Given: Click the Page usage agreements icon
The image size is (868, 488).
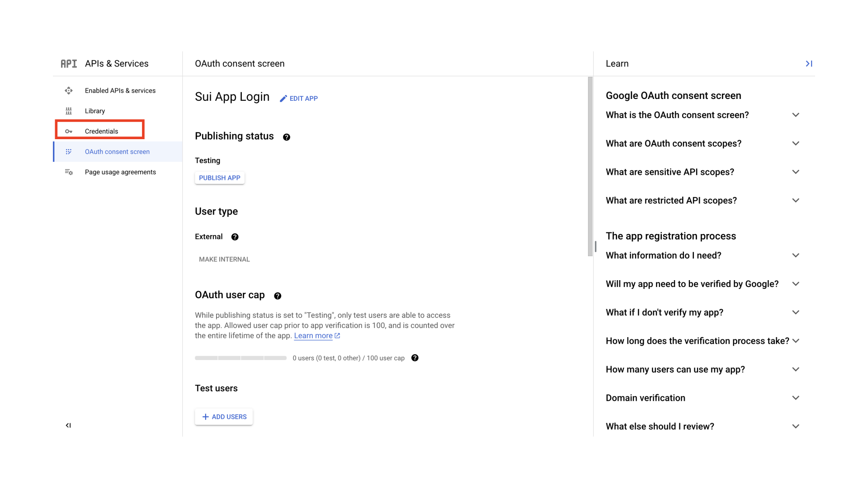Looking at the screenshot, I should coord(68,172).
